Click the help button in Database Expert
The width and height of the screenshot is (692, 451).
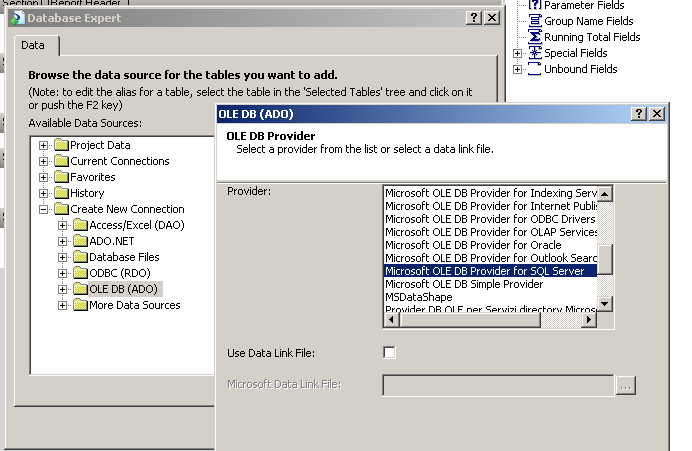pos(474,18)
